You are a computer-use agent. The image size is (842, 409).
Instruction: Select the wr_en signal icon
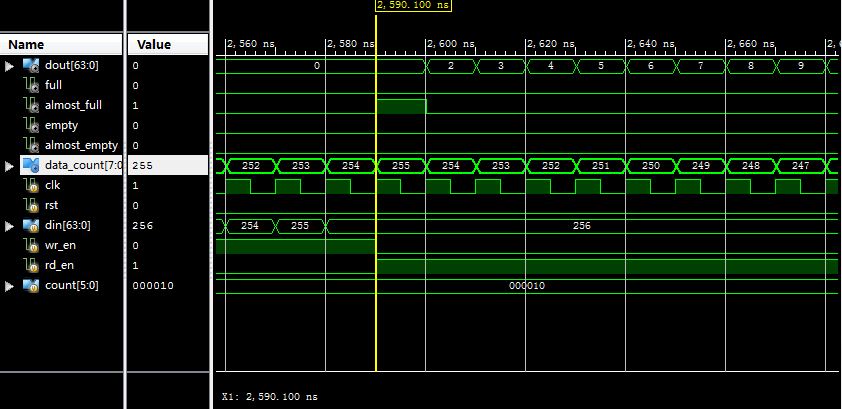[31, 246]
